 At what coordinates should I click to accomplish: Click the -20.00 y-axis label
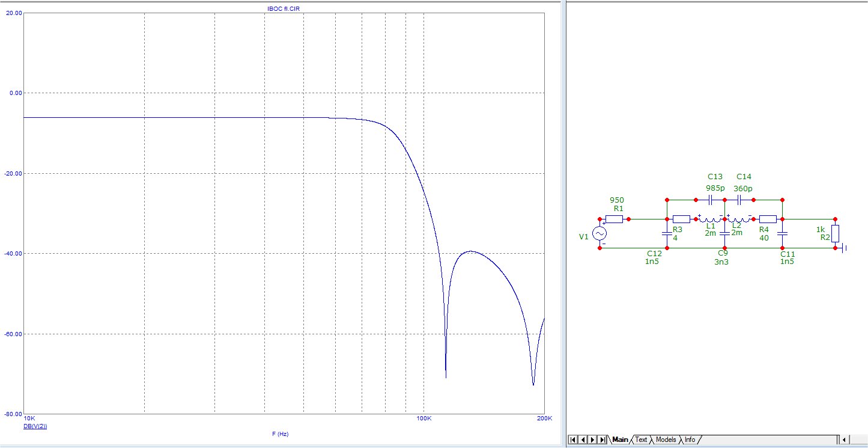13,173
